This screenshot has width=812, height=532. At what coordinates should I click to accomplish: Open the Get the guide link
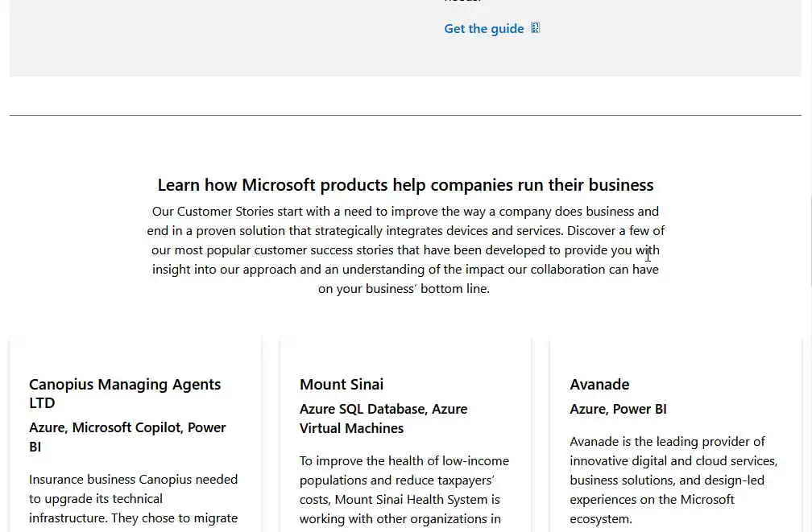[x=484, y=29]
